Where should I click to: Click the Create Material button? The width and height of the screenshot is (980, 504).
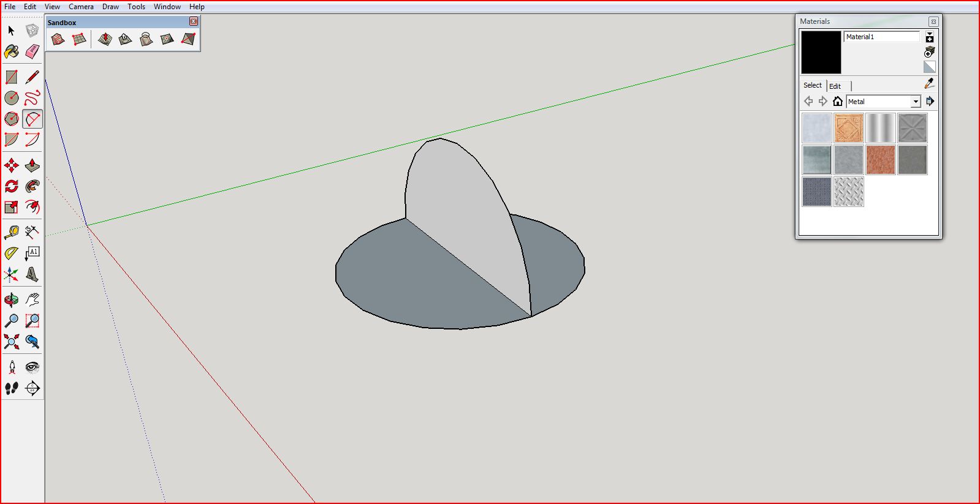tap(930, 51)
